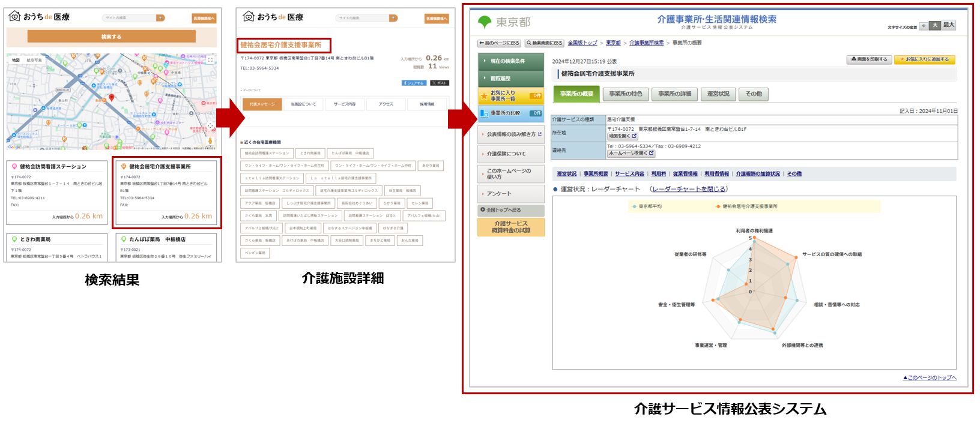The width and height of the screenshot is (980, 426).
Task: Click 従業者情報 anchor link
Action: [x=685, y=174]
